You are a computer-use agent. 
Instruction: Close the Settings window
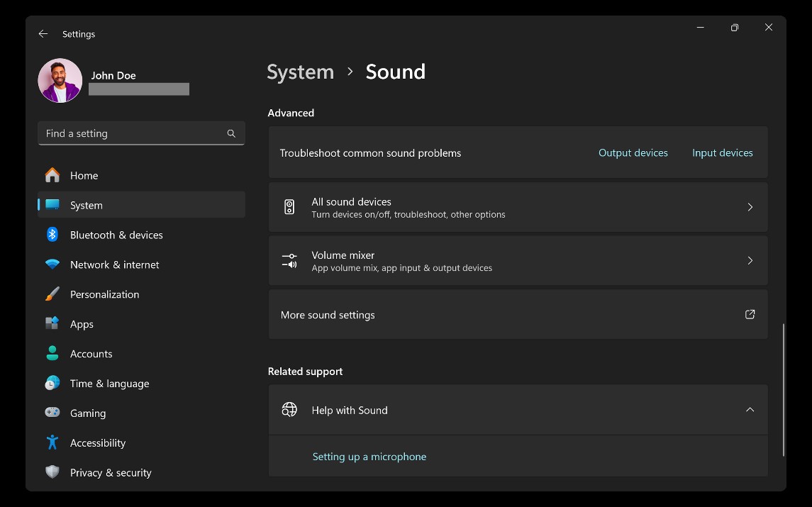click(769, 28)
